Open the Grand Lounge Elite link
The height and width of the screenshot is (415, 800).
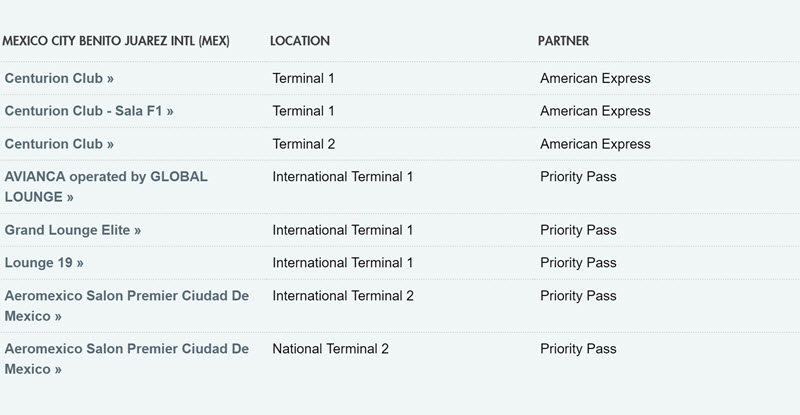click(72, 230)
